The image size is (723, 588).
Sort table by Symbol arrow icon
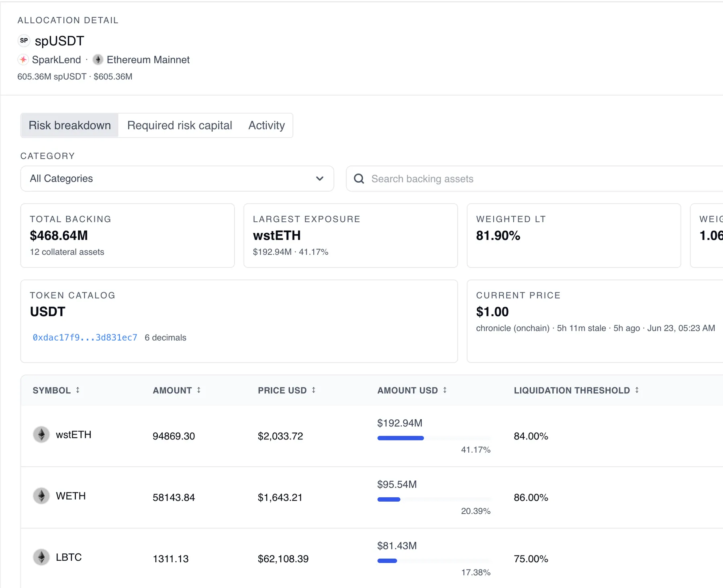[x=78, y=390]
